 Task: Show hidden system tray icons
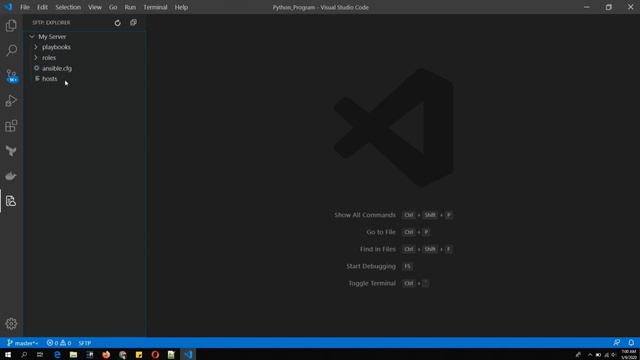(590, 355)
